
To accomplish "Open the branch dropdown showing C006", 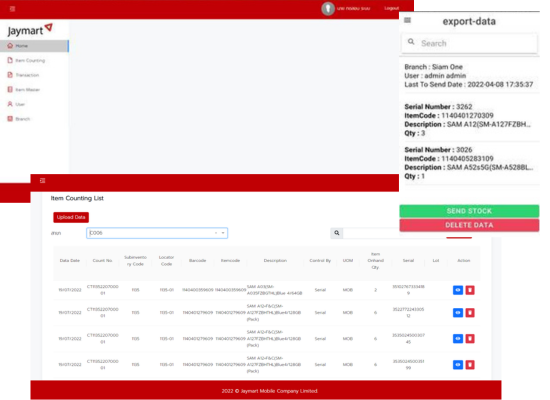I will [157, 233].
